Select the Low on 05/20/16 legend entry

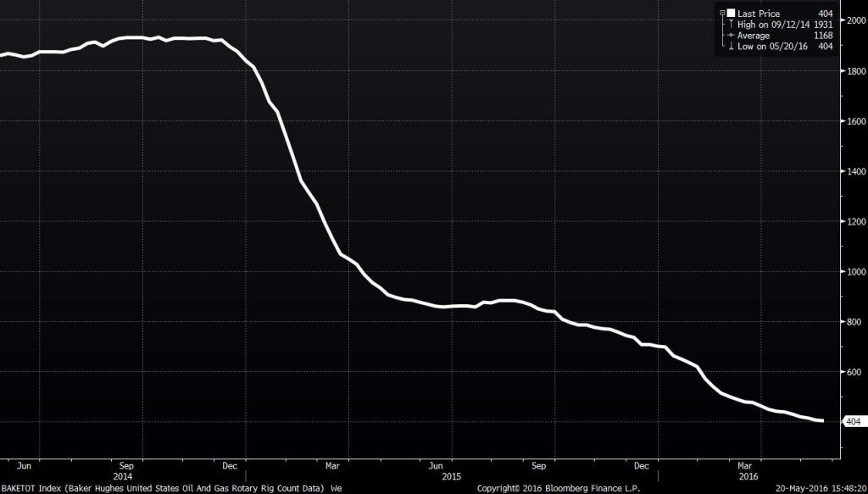(773, 46)
